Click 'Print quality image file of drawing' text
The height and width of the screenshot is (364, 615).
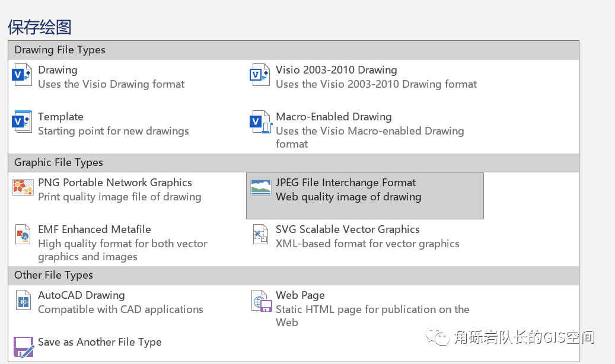click(x=120, y=197)
